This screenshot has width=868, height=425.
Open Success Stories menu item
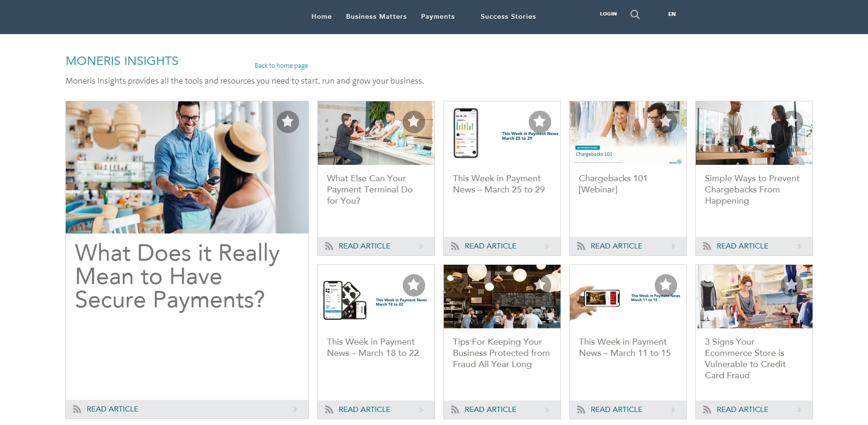(508, 16)
